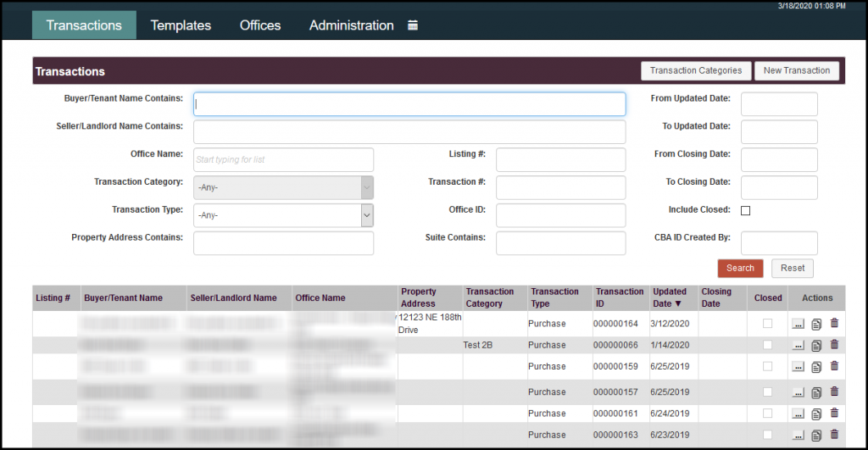Screen dimensions: 868x450
Task: Toggle Closed checkbox for transaction 000000066
Action: tap(767, 345)
